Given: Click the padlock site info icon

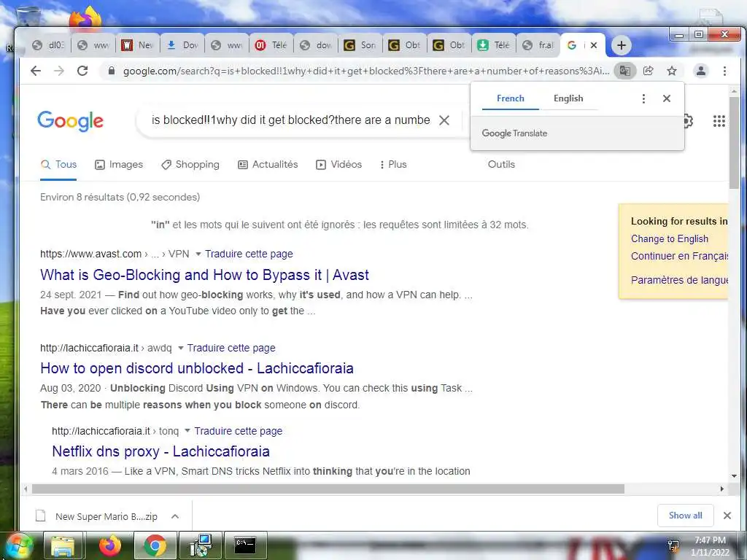Looking at the screenshot, I should pos(112,71).
